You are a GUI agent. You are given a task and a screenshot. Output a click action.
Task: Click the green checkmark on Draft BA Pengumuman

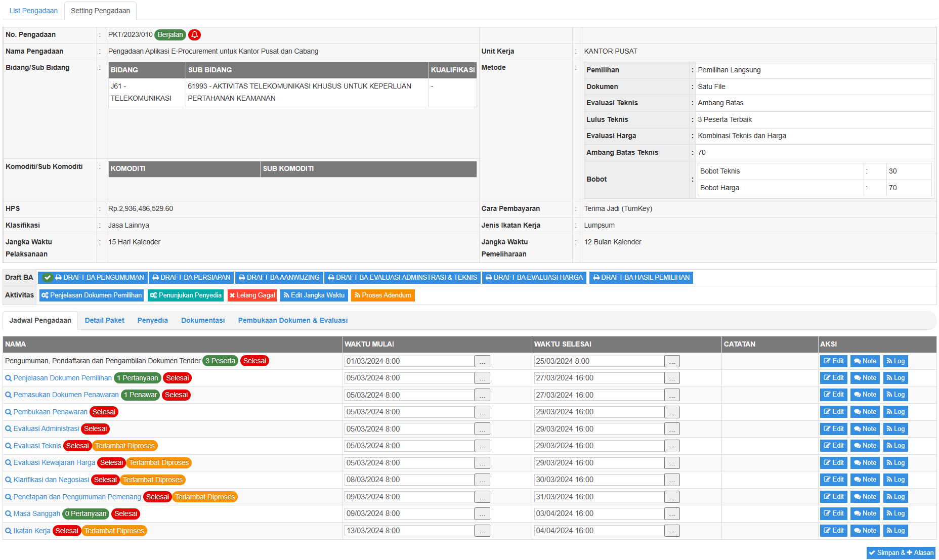click(x=48, y=278)
